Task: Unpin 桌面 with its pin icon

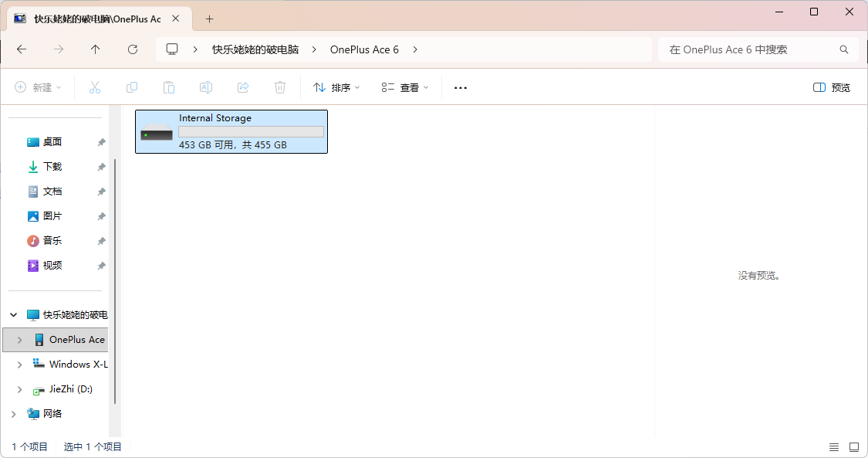Action: pyautogui.click(x=101, y=142)
